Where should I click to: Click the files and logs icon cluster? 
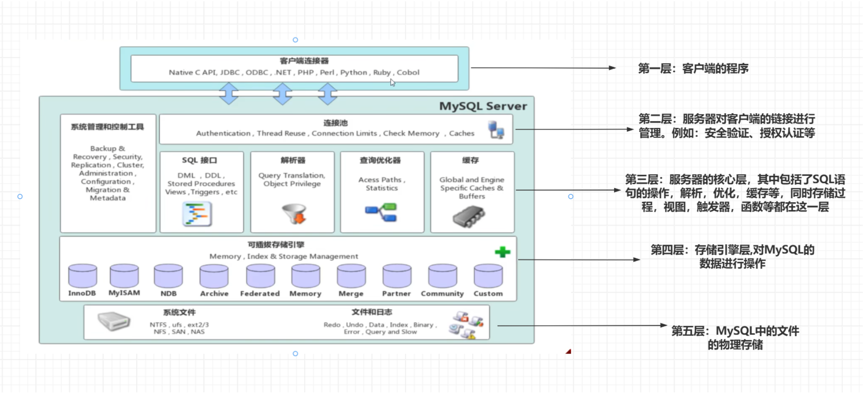(466, 325)
